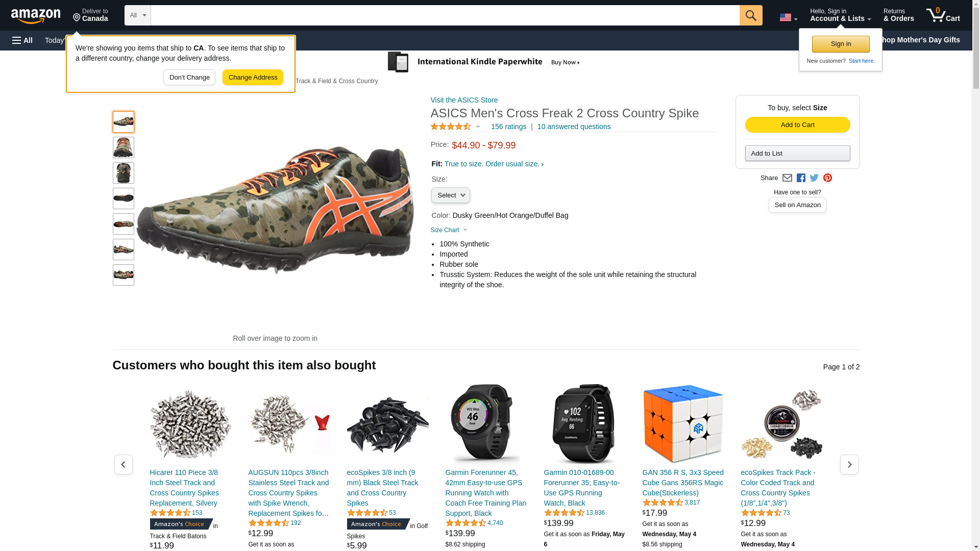
Task: Click the Change Address button
Action: pos(253,78)
